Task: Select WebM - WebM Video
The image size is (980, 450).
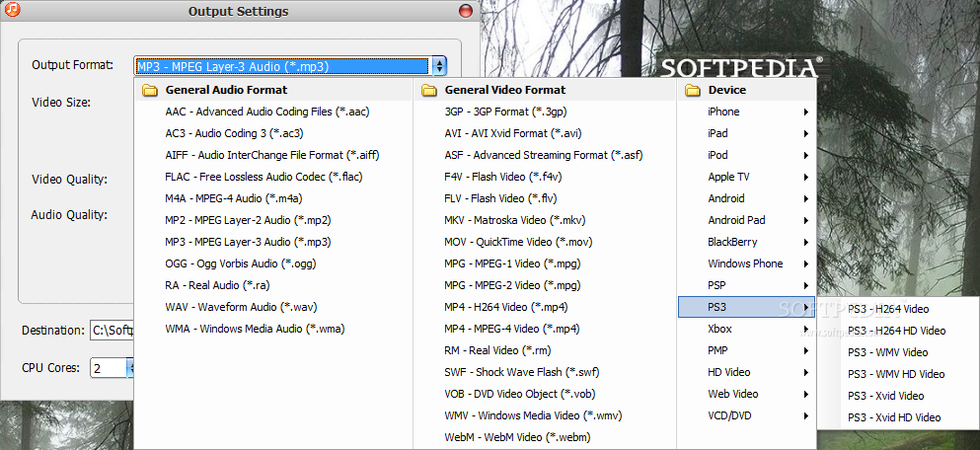Action: click(x=517, y=437)
